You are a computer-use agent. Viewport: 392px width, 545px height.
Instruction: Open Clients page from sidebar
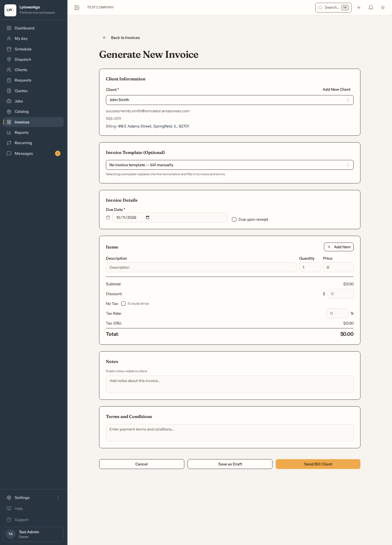[33, 70]
